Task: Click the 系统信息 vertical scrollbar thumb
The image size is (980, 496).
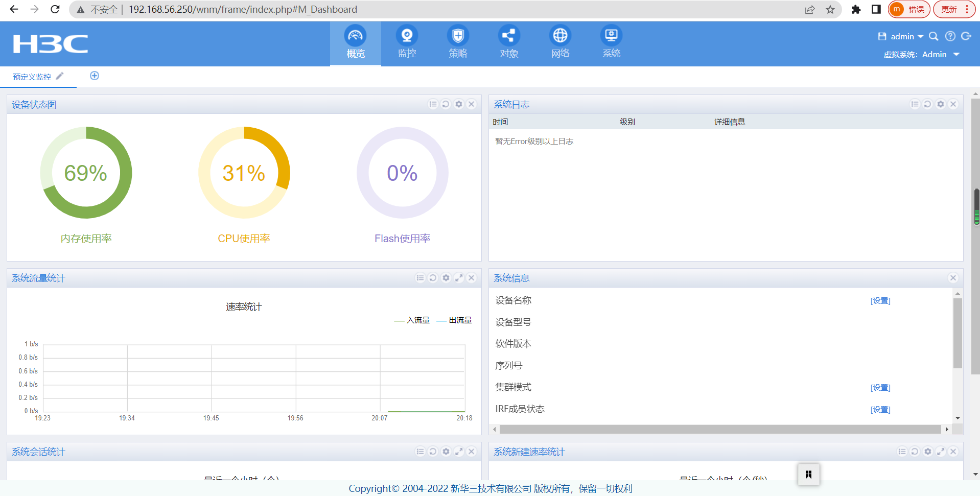Action: [x=958, y=333]
